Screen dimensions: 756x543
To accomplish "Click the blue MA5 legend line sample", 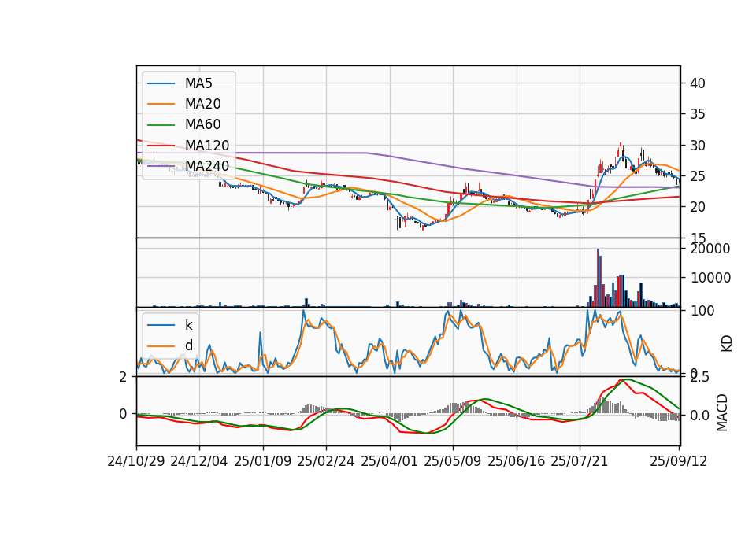I will pyautogui.click(x=161, y=83).
